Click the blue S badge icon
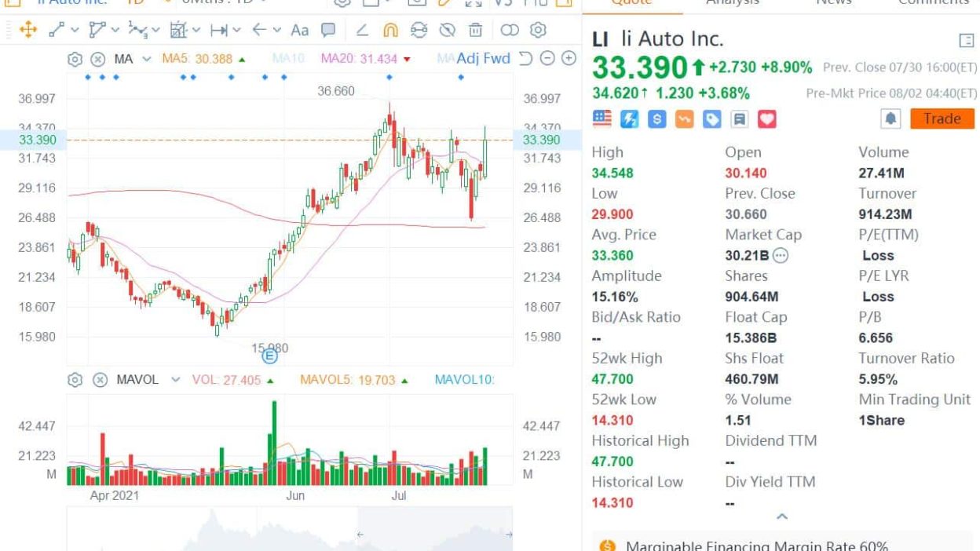 pos(657,119)
